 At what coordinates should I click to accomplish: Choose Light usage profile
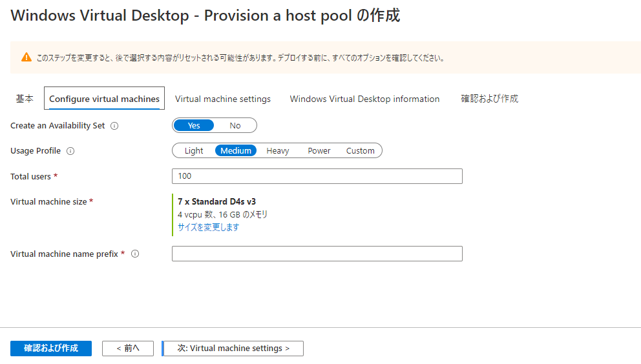pos(194,151)
